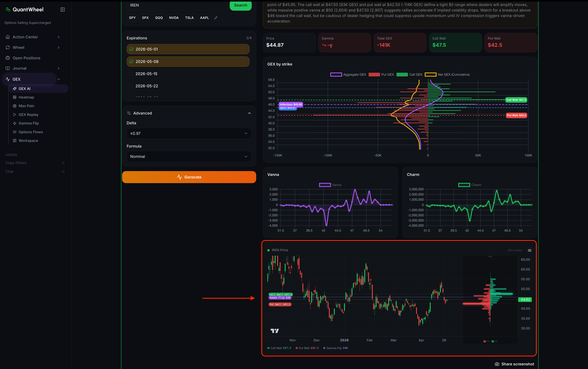This screenshot has width=588, height=369.
Task: Select the SPY ticker chip
Action: tap(132, 18)
